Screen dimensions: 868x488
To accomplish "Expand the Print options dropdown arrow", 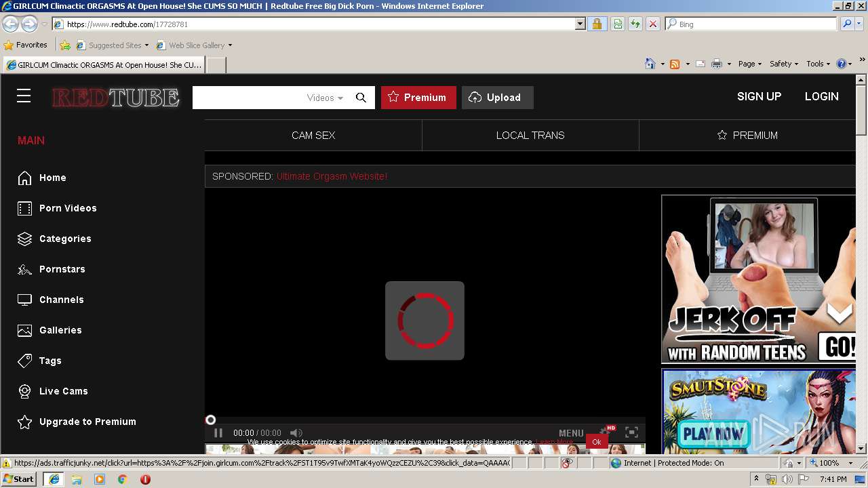I will (729, 64).
